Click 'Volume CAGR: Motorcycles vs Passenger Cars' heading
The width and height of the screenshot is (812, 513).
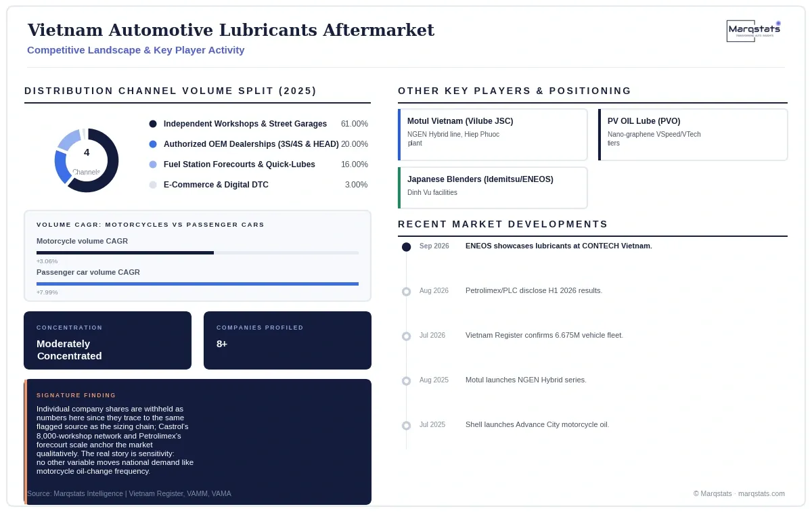pyautogui.click(x=151, y=225)
